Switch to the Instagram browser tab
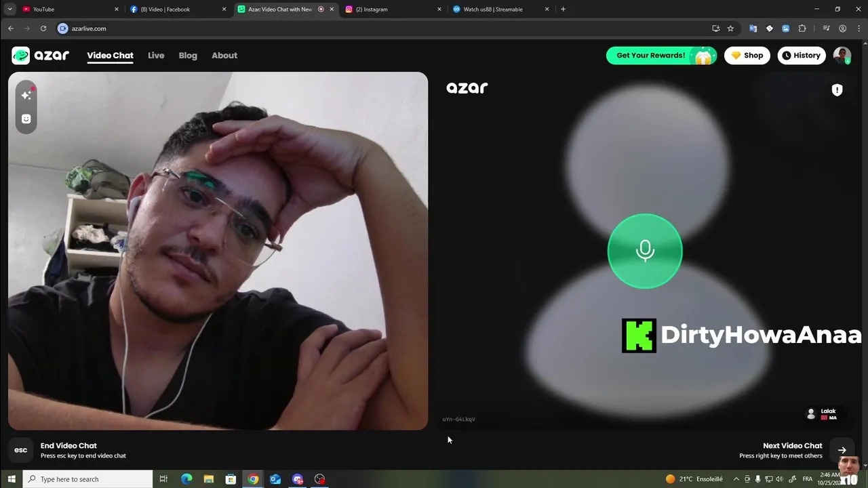The width and height of the screenshot is (868, 488). [393, 9]
